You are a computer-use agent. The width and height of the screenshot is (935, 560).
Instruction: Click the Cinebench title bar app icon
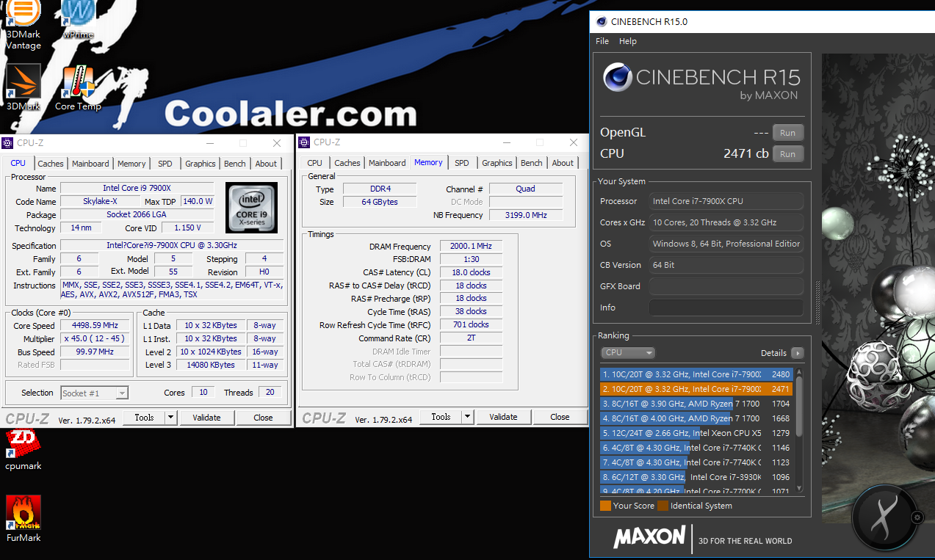[602, 21]
